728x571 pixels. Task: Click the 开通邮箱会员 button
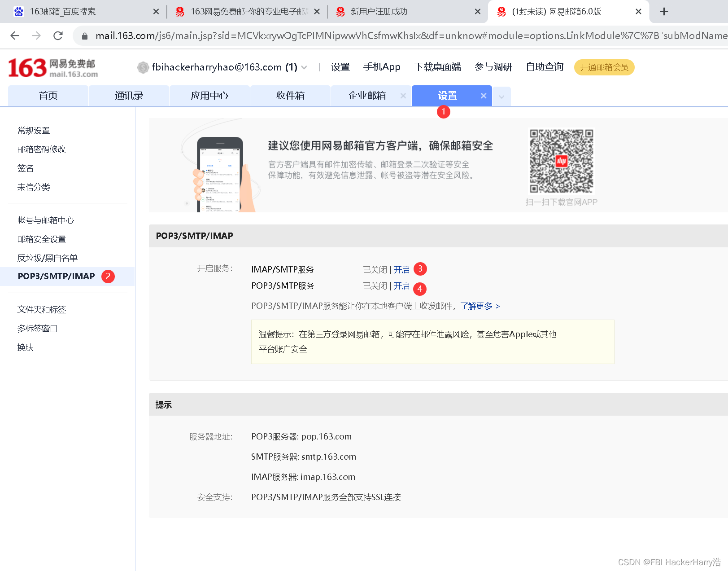click(604, 67)
